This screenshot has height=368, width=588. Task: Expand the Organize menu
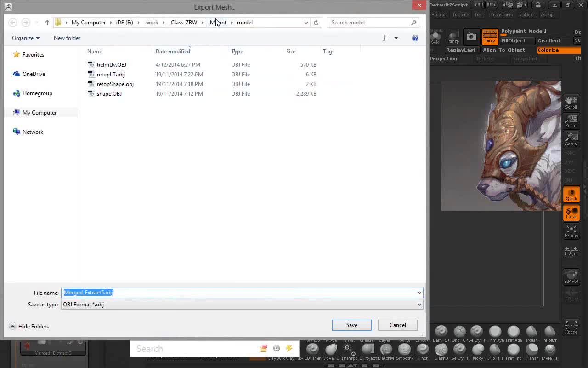pos(26,38)
